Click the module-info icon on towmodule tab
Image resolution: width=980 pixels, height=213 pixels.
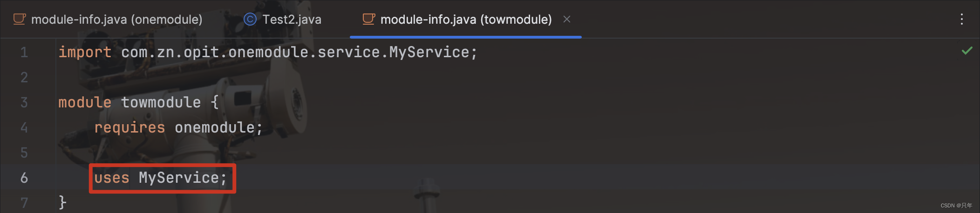pyautogui.click(x=369, y=19)
